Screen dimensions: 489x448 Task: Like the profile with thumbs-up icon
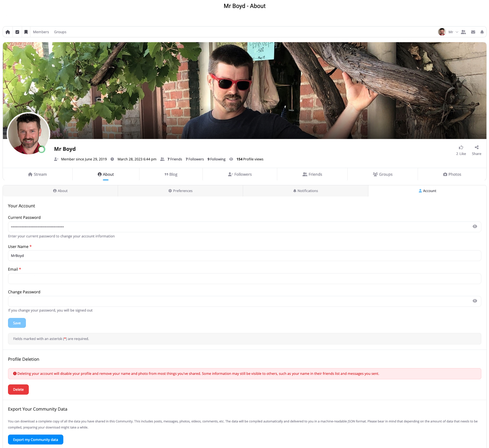pyautogui.click(x=461, y=148)
